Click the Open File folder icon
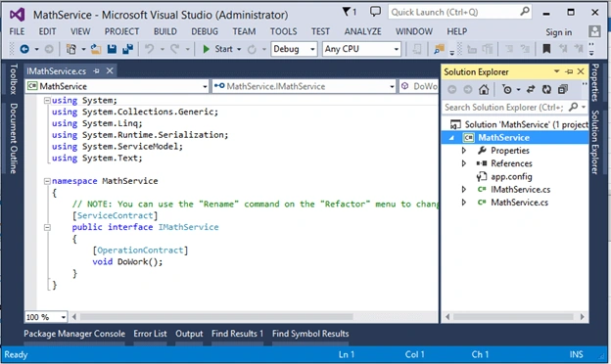 [x=96, y=49]
